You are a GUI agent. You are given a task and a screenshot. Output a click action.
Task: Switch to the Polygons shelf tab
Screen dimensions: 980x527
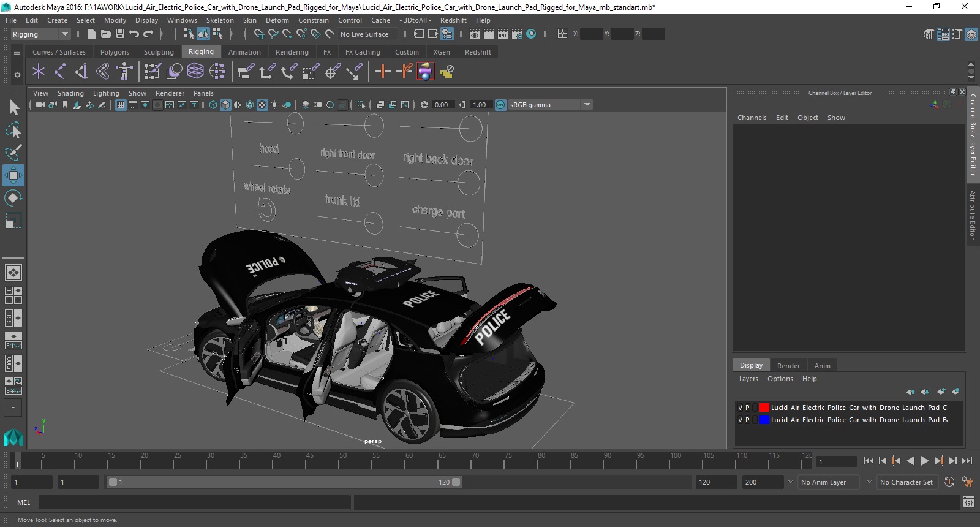tap(115, 52)
